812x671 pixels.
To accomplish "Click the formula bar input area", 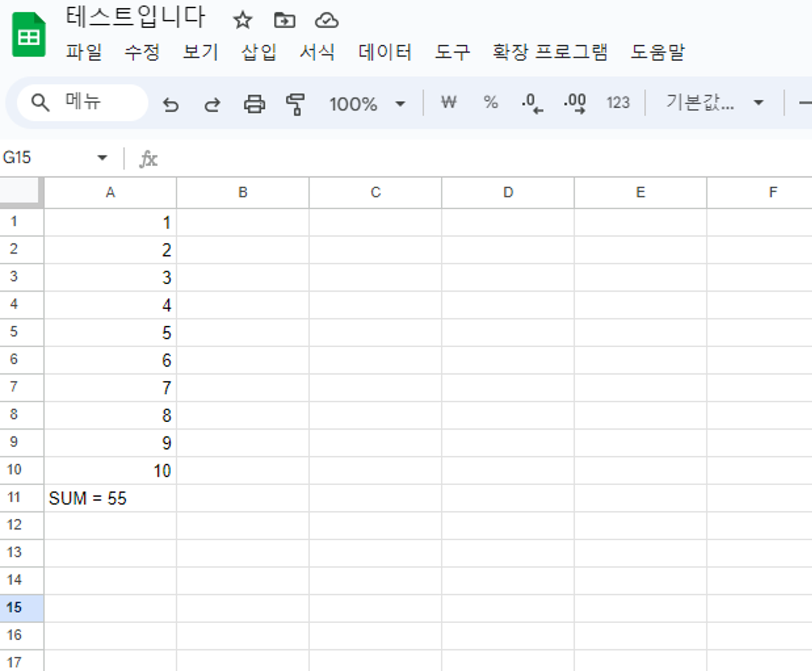I will point(486,159).
